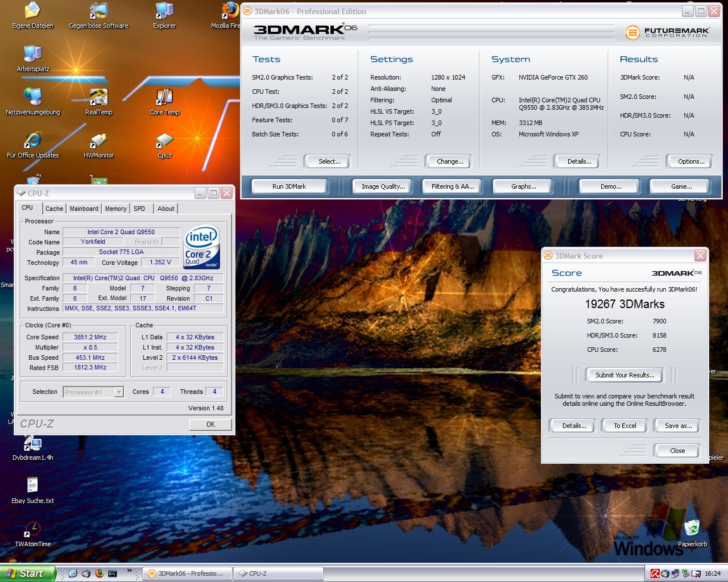Open Netzwerkumgebung desktop icon

click(32, 102)
